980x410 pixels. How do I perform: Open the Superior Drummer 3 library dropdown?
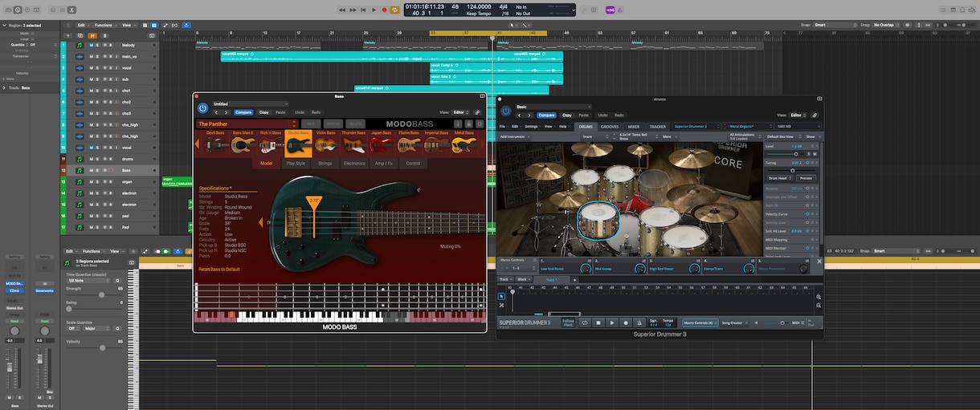(x=697, y=127)
